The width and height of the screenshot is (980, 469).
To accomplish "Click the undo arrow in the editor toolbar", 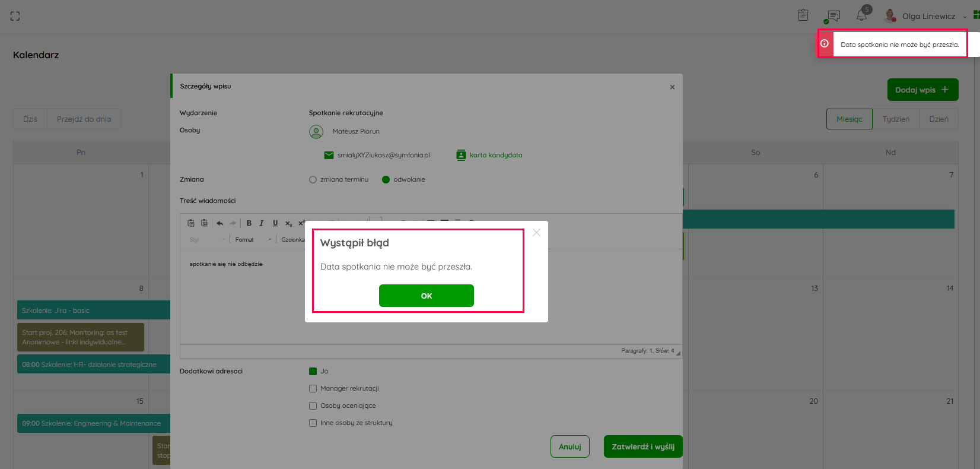I will (x=220, y=223).
